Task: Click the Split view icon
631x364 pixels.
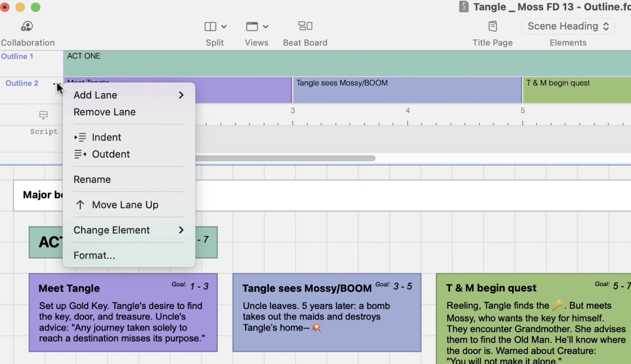Action: [210, 26]
